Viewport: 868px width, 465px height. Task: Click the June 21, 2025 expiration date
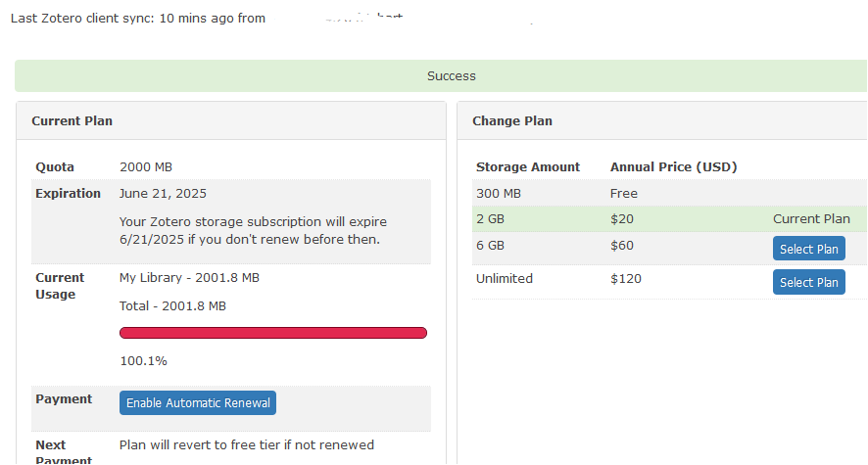pyautogui.click(x=163, y=194)
